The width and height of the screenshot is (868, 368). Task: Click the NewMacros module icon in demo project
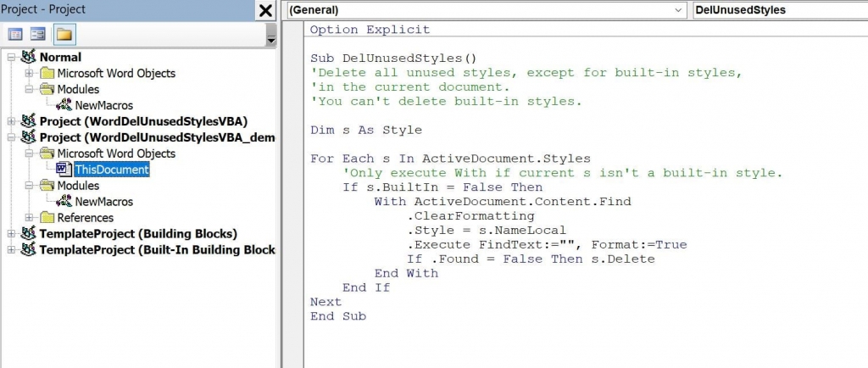(64, 202)
